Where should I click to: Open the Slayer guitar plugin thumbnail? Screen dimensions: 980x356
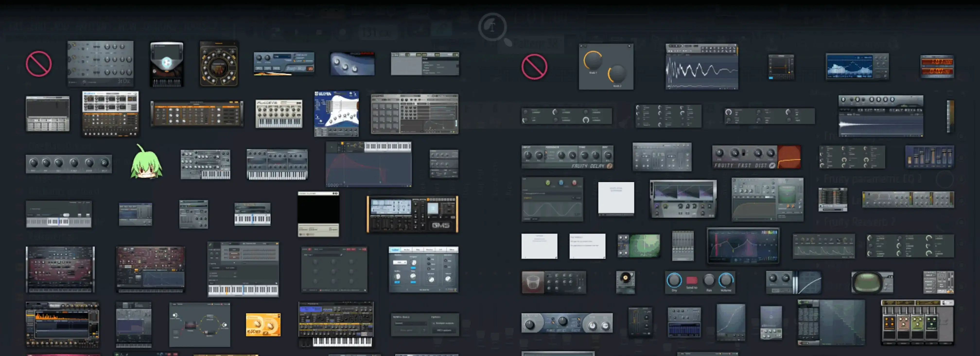336,113
